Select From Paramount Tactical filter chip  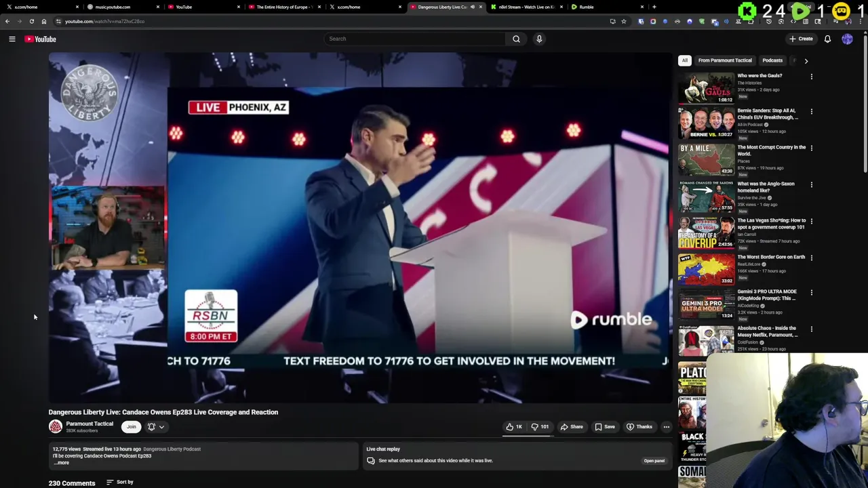(x=725, y=60)
